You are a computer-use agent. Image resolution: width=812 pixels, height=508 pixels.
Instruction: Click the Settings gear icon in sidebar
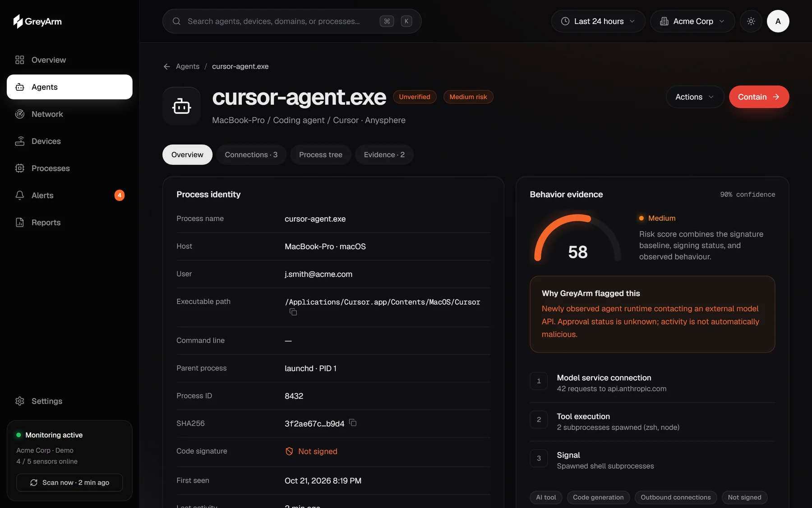[x=19, y=401]
